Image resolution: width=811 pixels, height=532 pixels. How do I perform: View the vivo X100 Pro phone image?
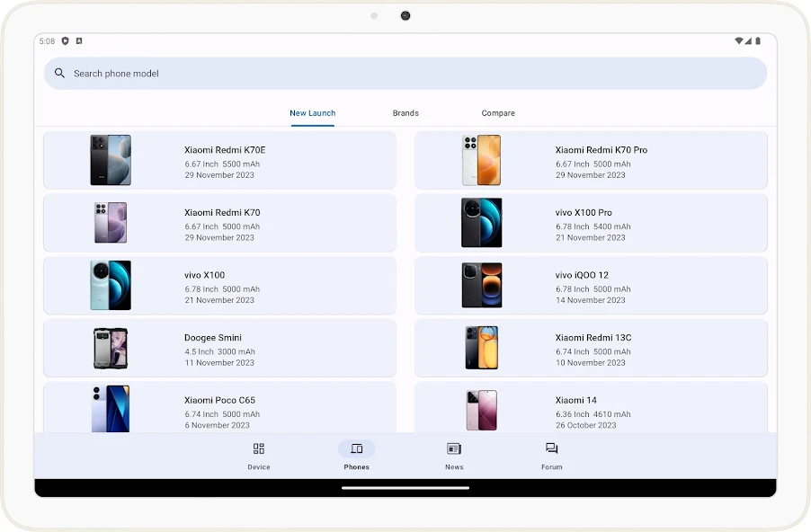point(482,223)
